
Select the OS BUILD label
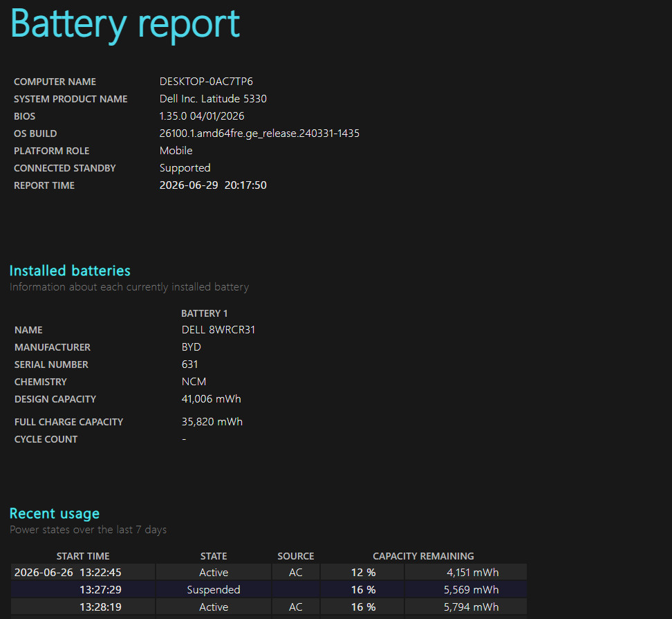pos(35,133)
